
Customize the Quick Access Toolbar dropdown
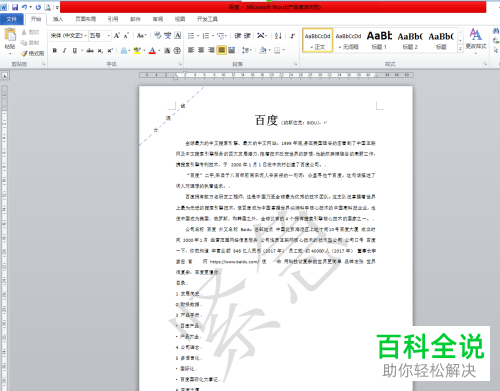[57, 7]
